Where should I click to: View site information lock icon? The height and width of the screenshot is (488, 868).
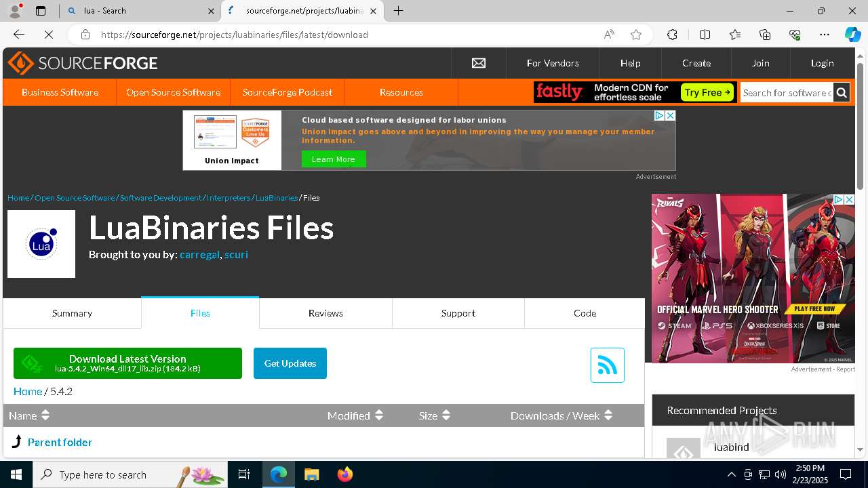(85, 35)
